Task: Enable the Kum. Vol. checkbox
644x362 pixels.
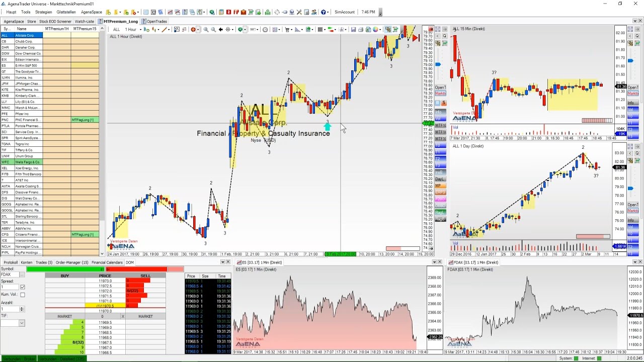Action: pos(22,295)
